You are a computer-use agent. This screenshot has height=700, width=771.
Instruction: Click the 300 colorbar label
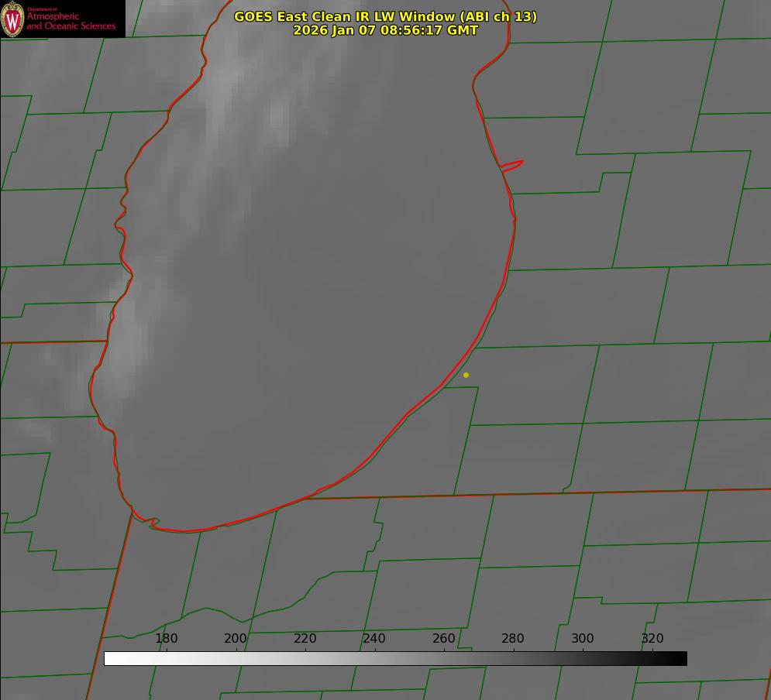pyautogui.click(x=583, y=638)
